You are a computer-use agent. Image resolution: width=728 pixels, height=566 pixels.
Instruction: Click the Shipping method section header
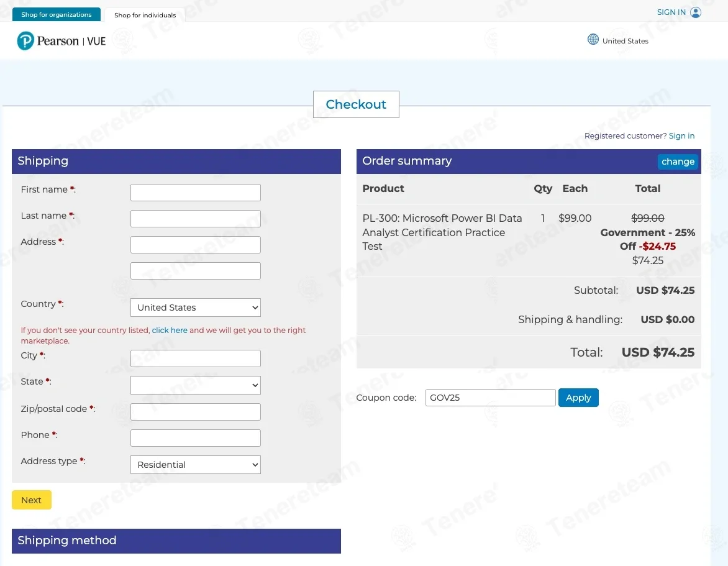click(176, 541)
